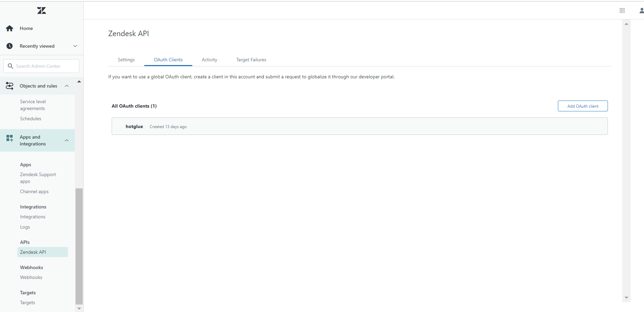Open Logs in sidebar
Image resolution: width=644 pixels, height=312 pixels.
coord(25,227)
